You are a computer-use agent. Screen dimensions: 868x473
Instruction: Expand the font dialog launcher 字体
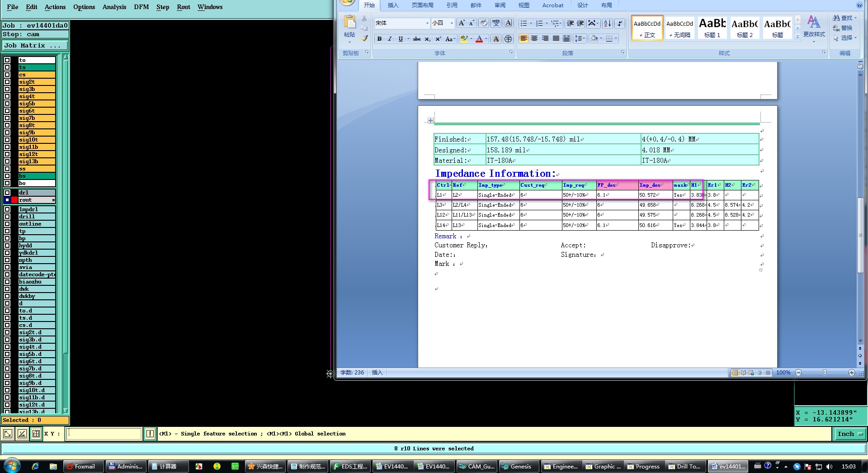pyautogui.click(x=511, y=52)
